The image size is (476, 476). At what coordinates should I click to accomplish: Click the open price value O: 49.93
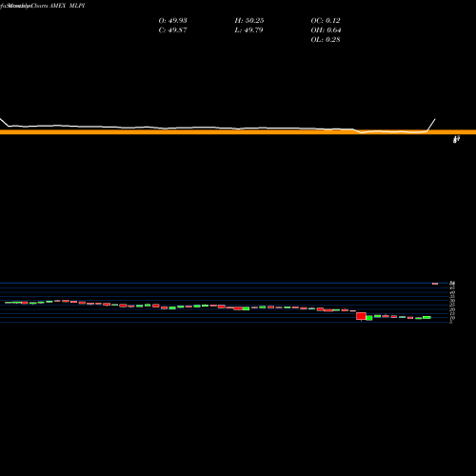172,20
